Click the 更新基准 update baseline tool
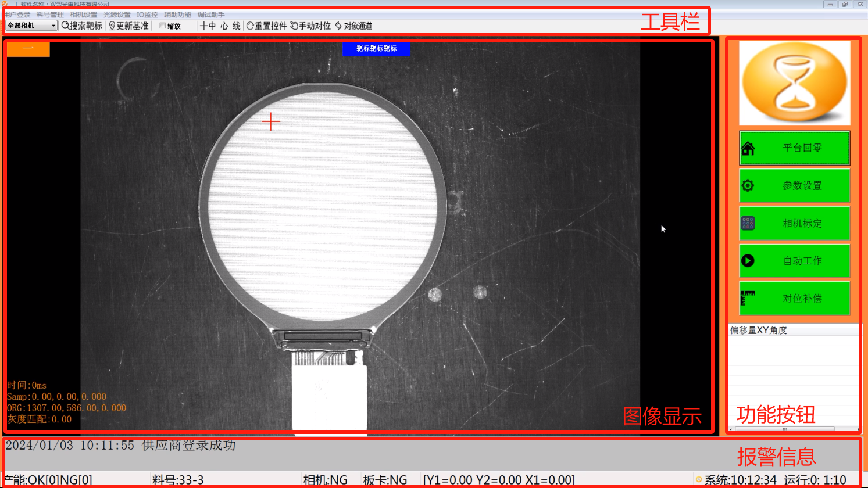Screen dimensions: 868x488 click(128, 26)
